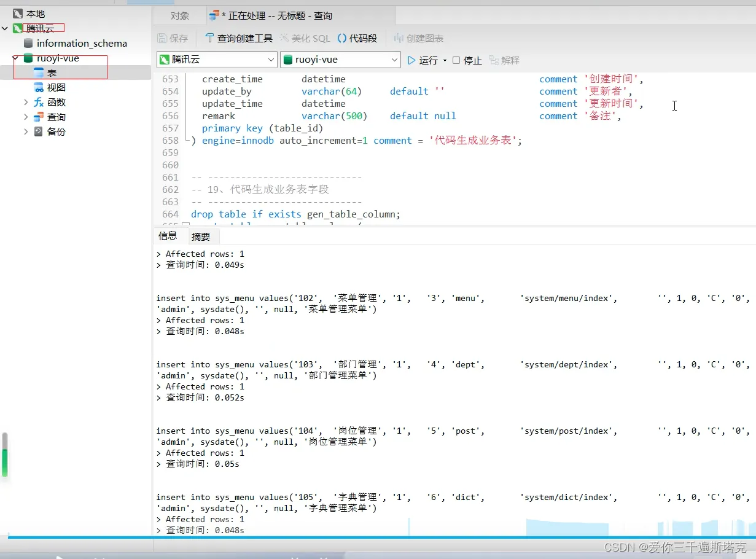
Task: Click the 腾讯云 connection icon in tree
Action: tap(17, 28)
